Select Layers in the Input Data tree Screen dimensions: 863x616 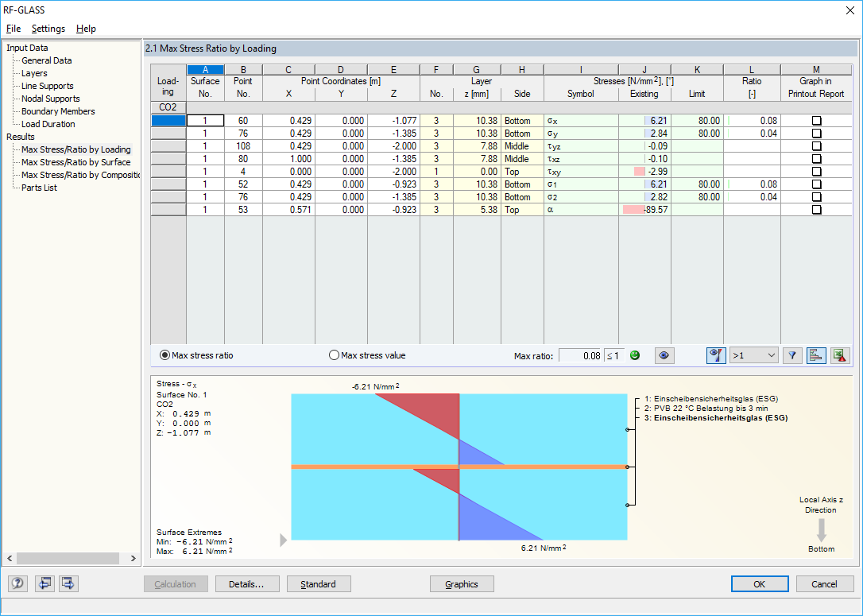coord(34,73)
